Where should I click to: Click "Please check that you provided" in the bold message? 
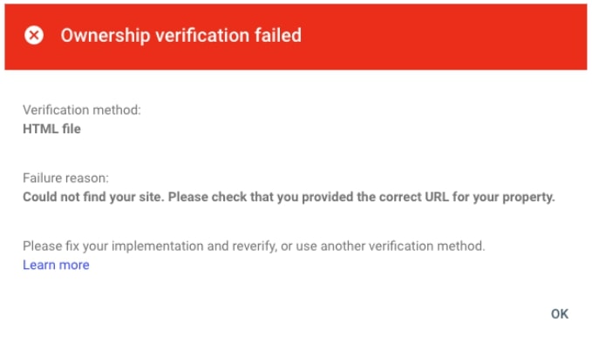[x=259, y=197]
